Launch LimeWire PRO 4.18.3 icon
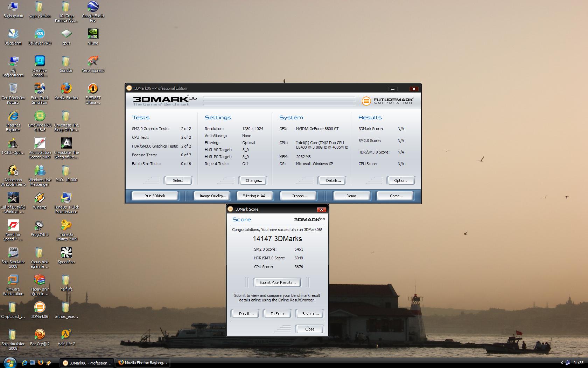This screenshot has height=368, width=588. point(40,121)
